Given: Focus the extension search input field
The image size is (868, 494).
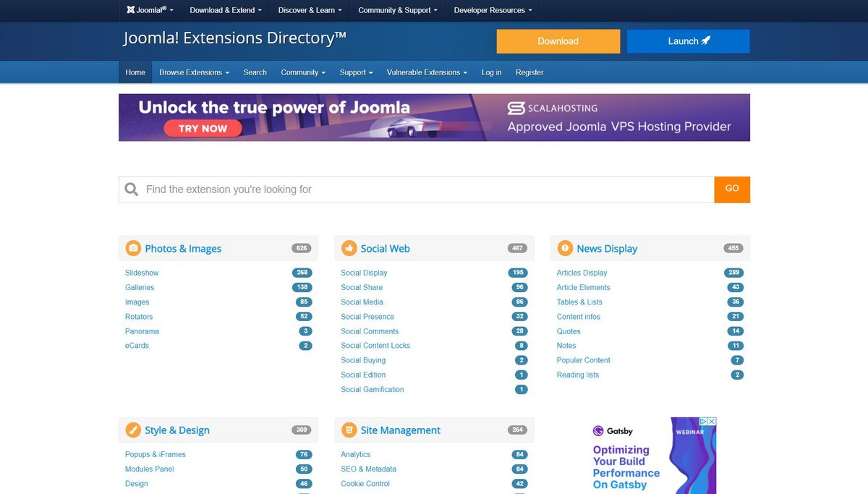Looking at the screenshot, I should point(416,189).
